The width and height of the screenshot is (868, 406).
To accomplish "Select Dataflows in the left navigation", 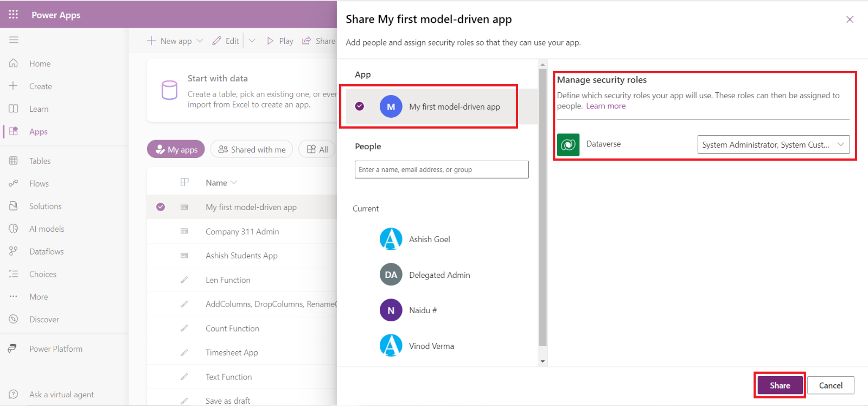I will (x=46, y=252).
